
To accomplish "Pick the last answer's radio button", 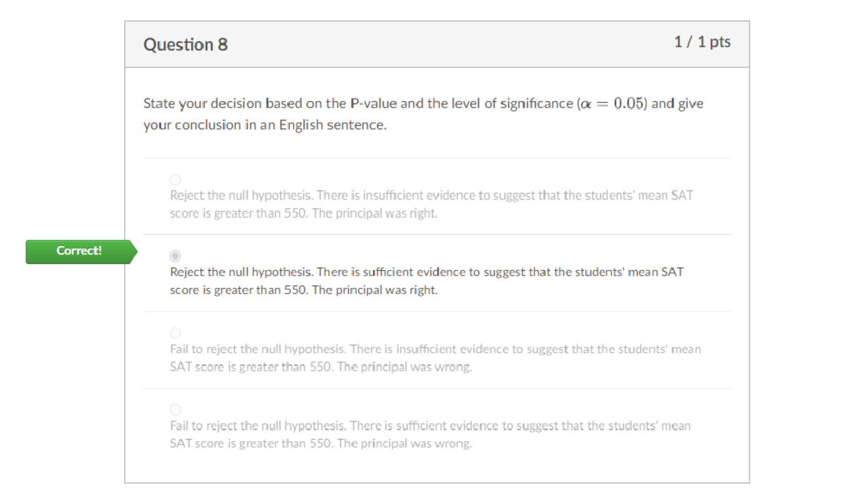I will [176, 409].
